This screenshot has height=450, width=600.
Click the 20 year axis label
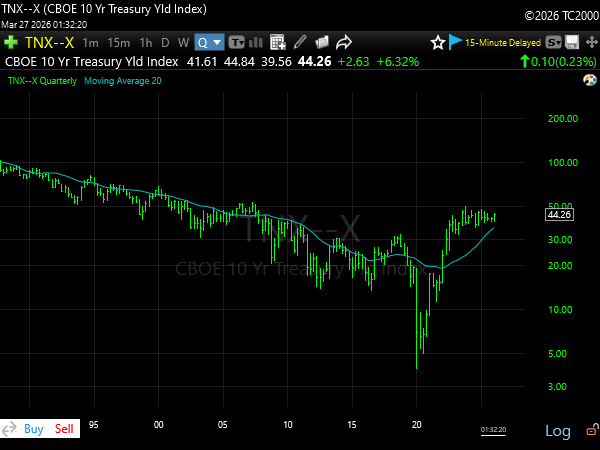coord(416,425)
